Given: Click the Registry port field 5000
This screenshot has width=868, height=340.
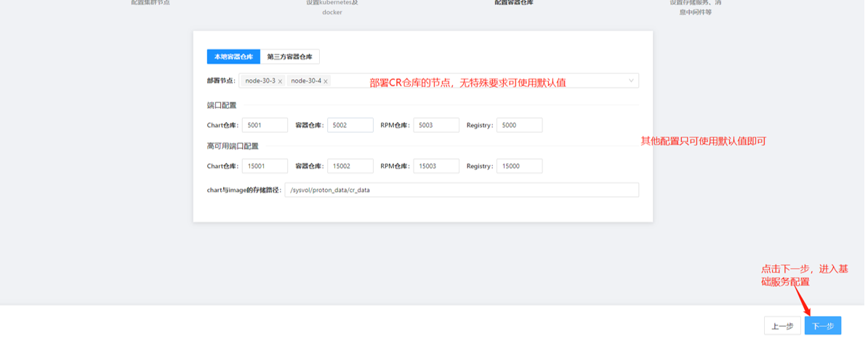Looking at the screenshot, I should 519,125.
